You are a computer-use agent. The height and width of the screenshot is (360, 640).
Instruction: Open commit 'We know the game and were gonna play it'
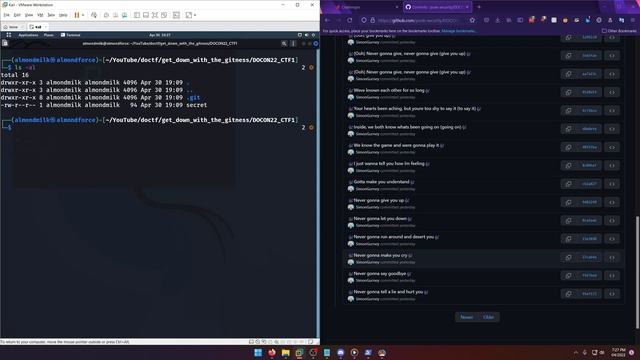point(396,145)
